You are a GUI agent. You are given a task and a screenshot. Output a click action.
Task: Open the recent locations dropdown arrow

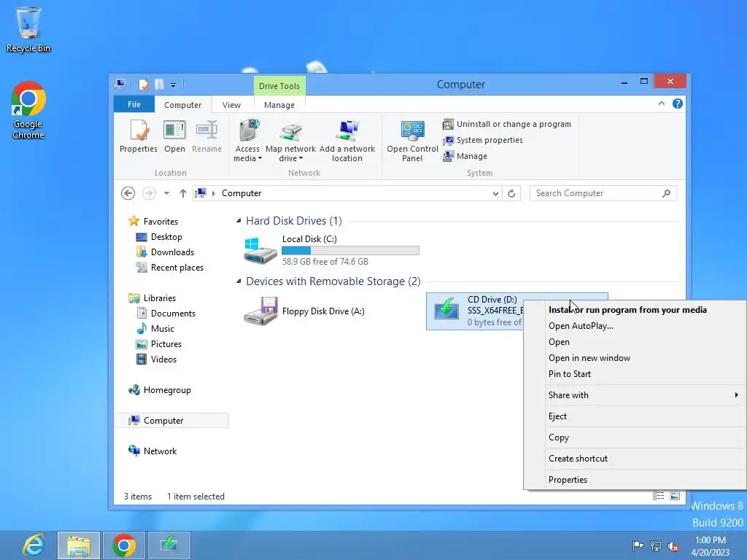[166, 192]
